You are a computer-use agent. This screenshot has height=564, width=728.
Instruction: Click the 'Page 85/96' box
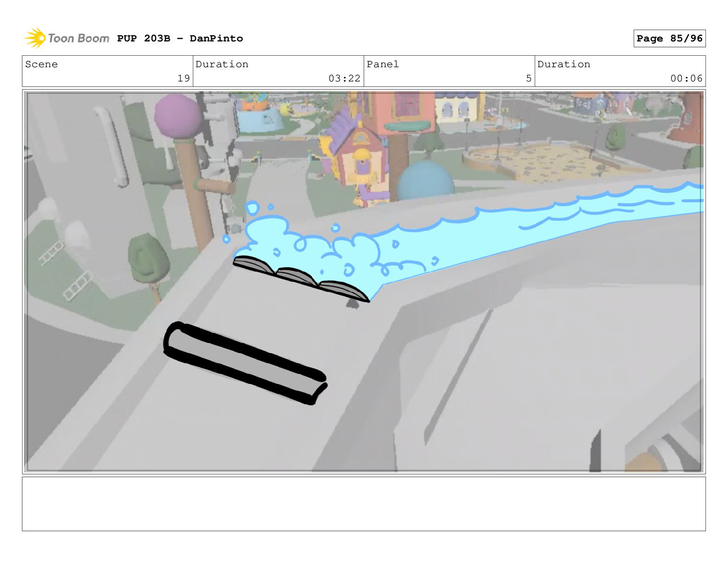tap(670, 39)
